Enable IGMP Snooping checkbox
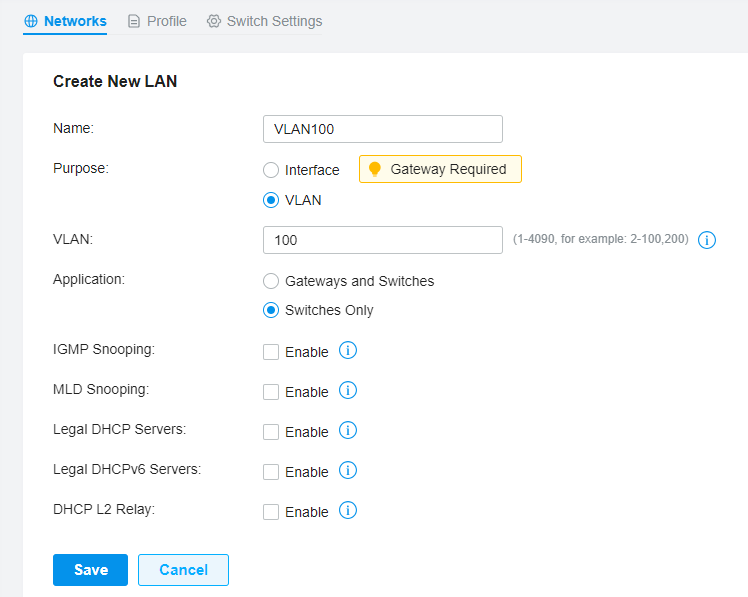Viewport: 748px width, 597px height. 271,352
